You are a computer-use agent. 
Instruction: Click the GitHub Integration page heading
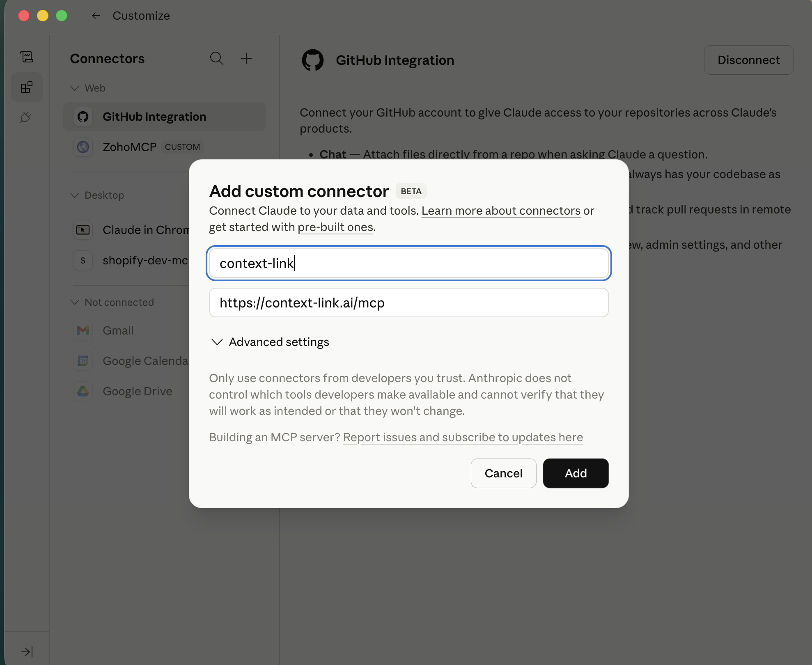[x=395, y=60]
